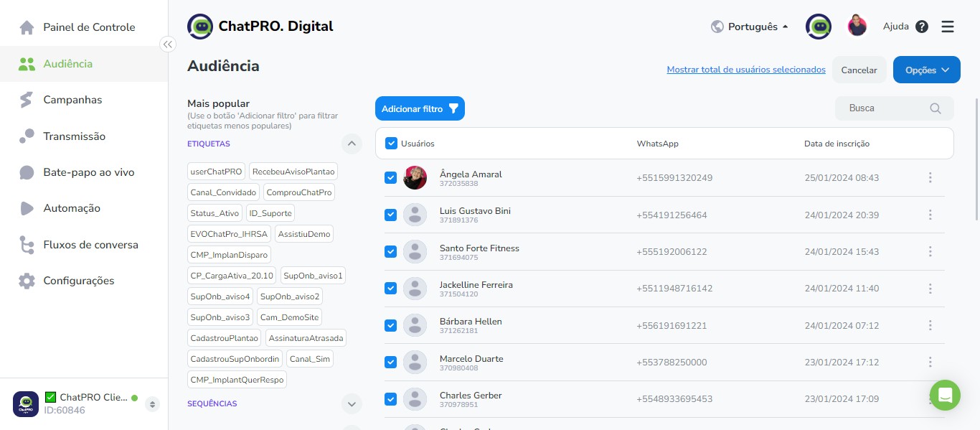Image resolution: width=980 pixels, height=430 pixels.
Task: Uncheck the Santo Forte Fitness checkbox
Action: pos(390,251)
